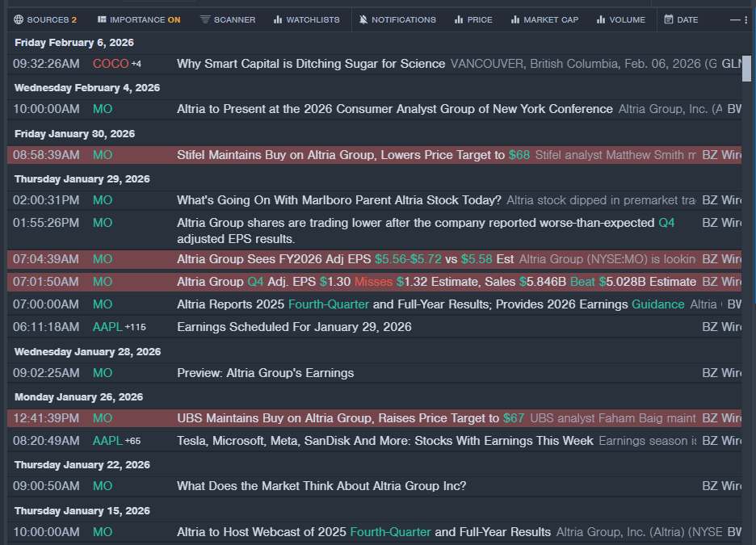Click the COCO ticker symbol
Image resolution: width=756 pixels, height=545 pixels.
tap(111, 64)
